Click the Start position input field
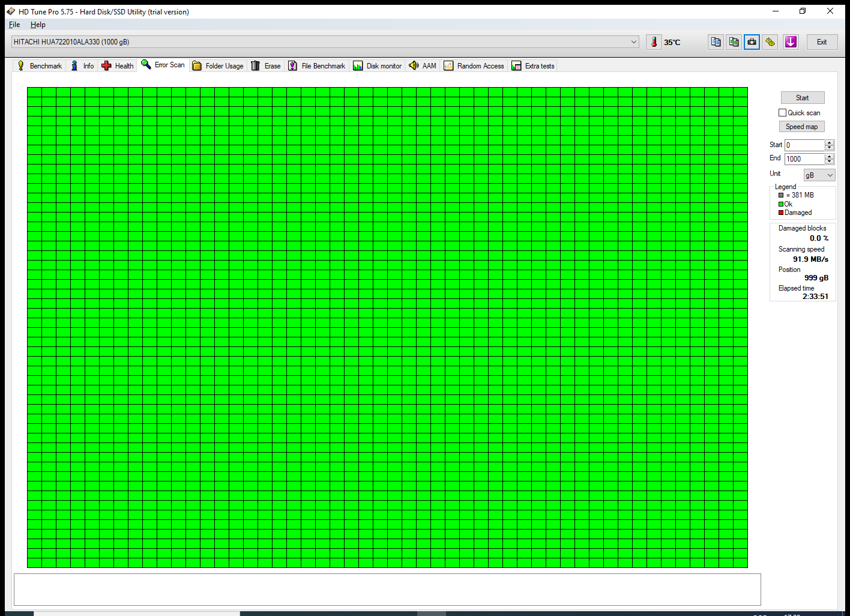Screen dimensions: 850x616 (804, 145)
